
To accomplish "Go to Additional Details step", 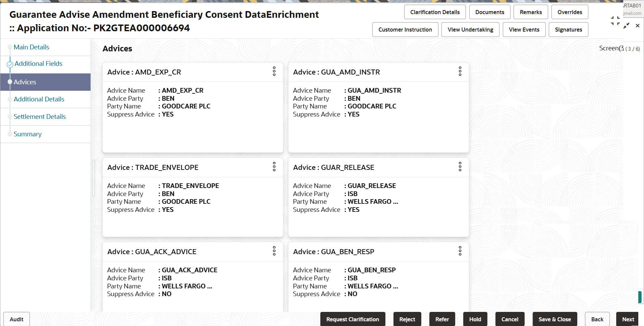I will pyautogui.click(x=39, y=99).
